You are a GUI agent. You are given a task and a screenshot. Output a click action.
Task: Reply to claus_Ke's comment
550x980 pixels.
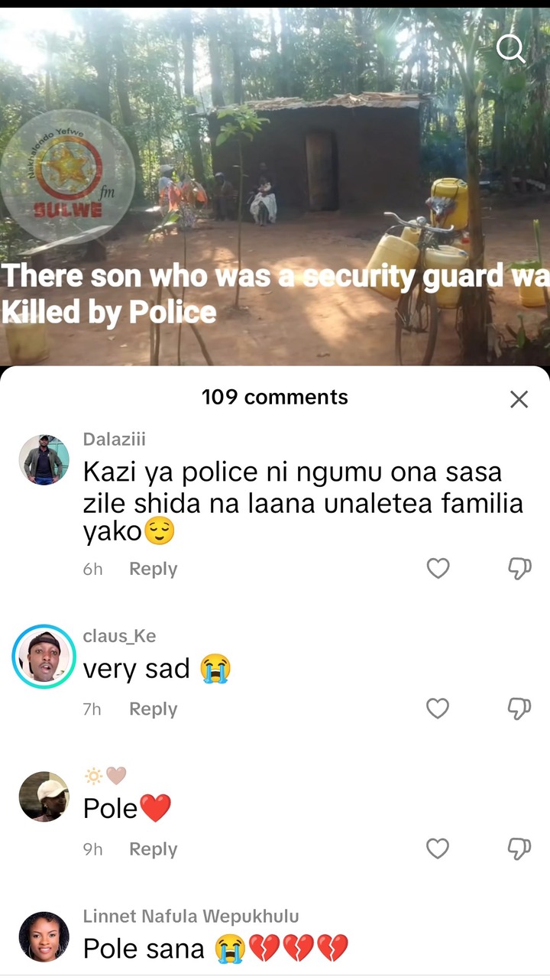[153, 709]
